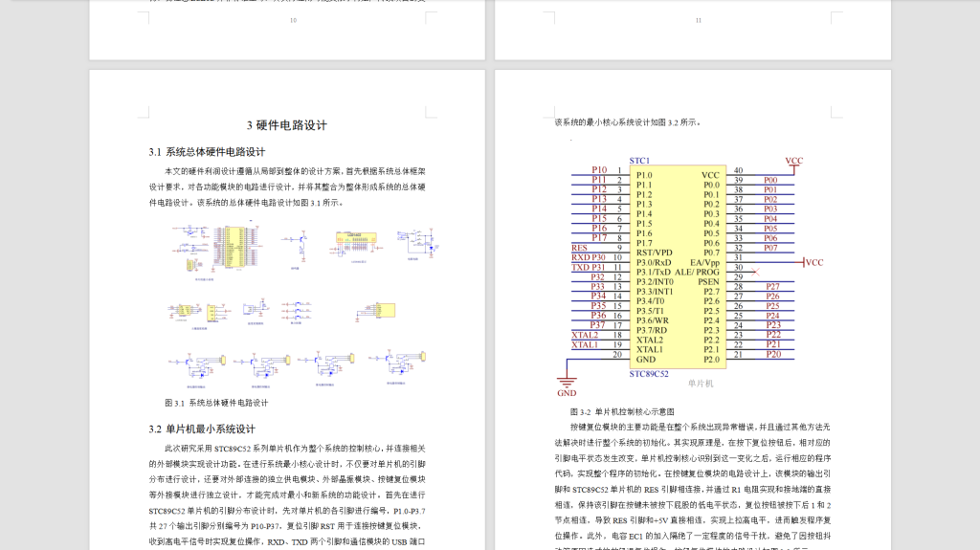Click the "RST/VPD" pin name inside the chip
The image size is (980, 550).
(x=655, y=253)
